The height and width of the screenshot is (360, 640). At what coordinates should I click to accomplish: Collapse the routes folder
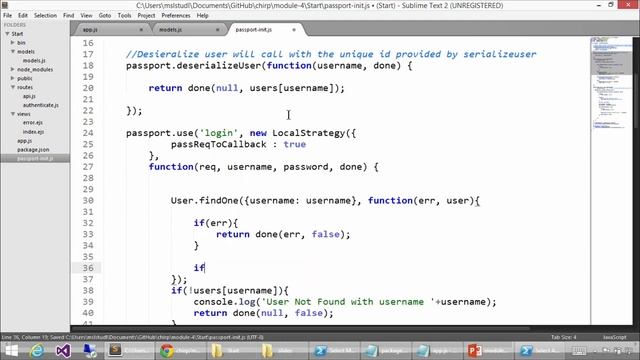click(x=13, y=87)
